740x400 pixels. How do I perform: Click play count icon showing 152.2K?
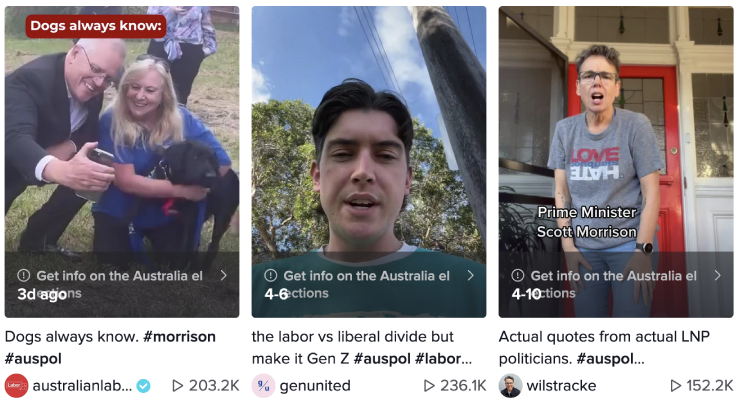pos(676,386)
